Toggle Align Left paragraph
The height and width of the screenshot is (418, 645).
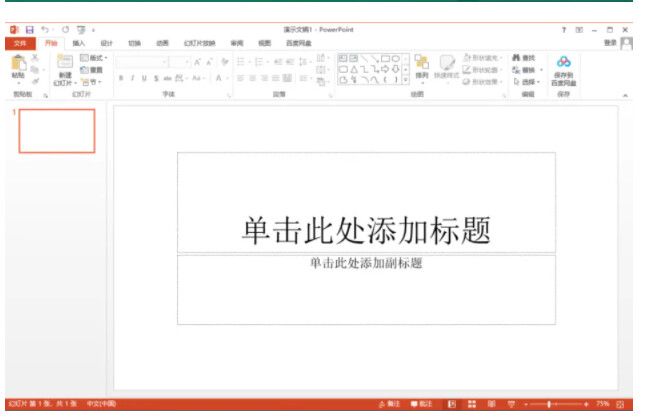(241, 78)
